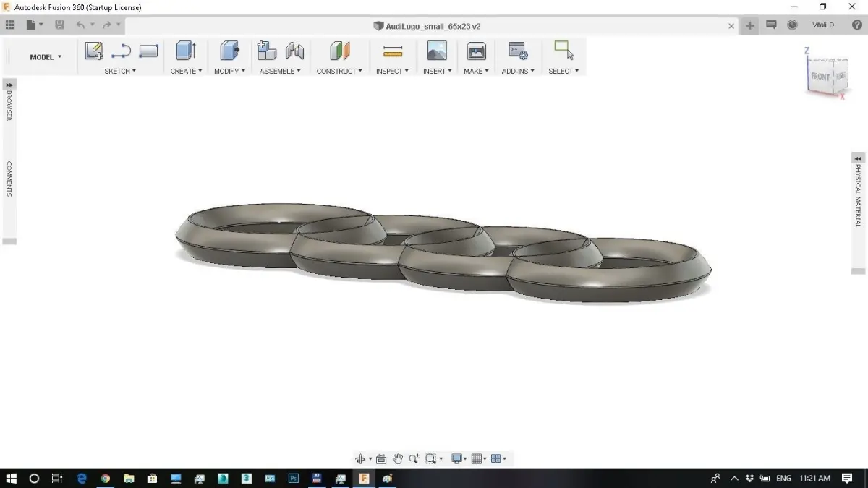Viewport: 868px width, 488px height.
Task: Select the Create Sketch tool
Action: 93,51
